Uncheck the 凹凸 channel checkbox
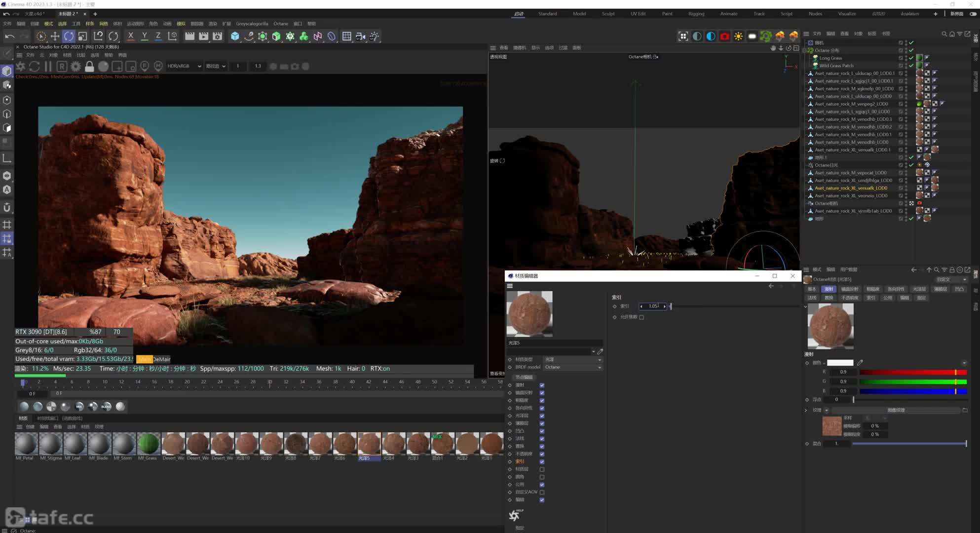 pos(542,431)
